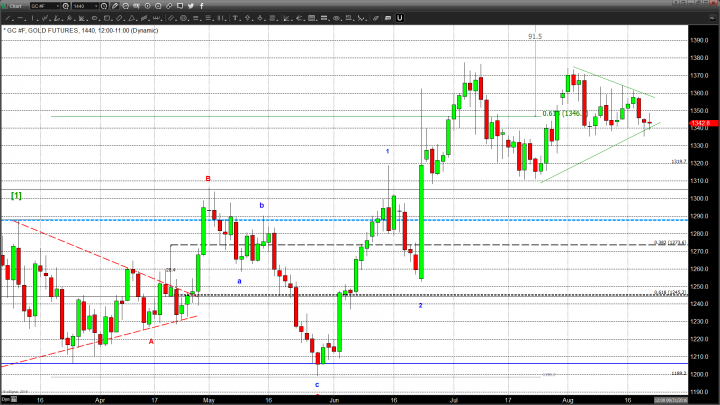
Task: Click the Aug label on the time axis
Action: (568, 400)
